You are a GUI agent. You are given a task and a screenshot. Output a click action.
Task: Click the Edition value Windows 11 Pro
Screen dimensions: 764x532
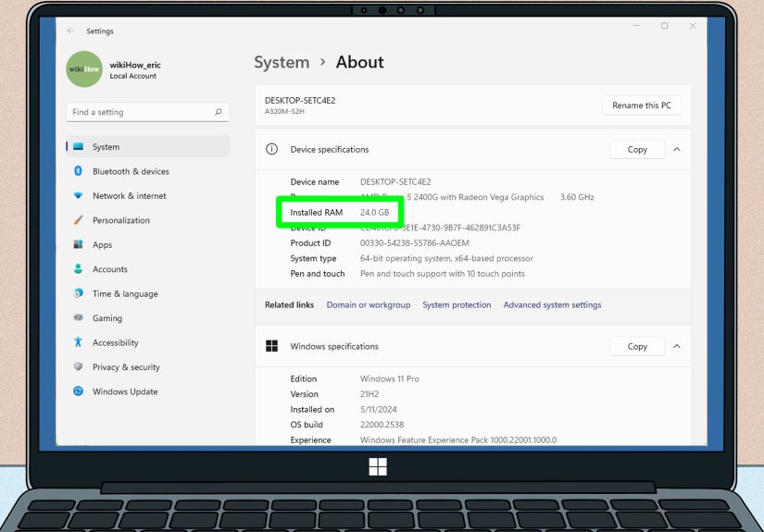pyautogui.click(x=389, y=378)
